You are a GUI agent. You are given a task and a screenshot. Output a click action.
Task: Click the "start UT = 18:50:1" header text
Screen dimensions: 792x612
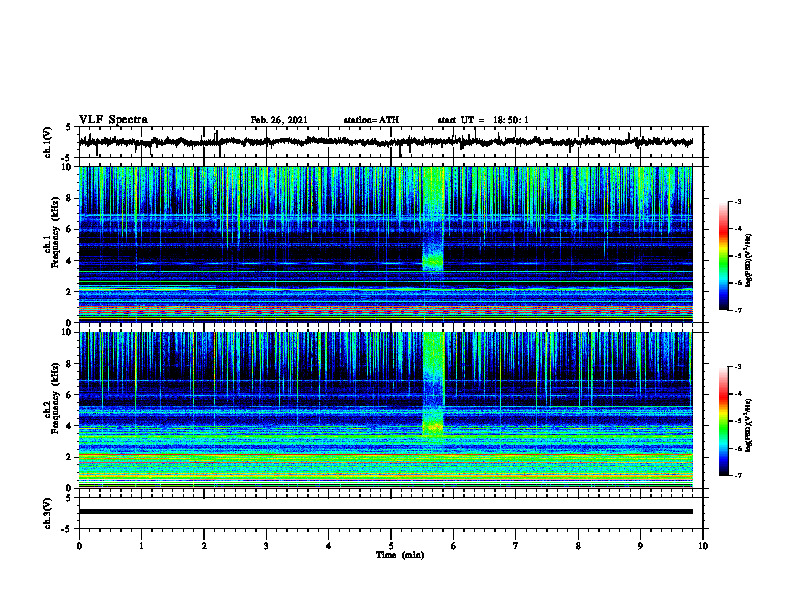[x=483, y=120]
